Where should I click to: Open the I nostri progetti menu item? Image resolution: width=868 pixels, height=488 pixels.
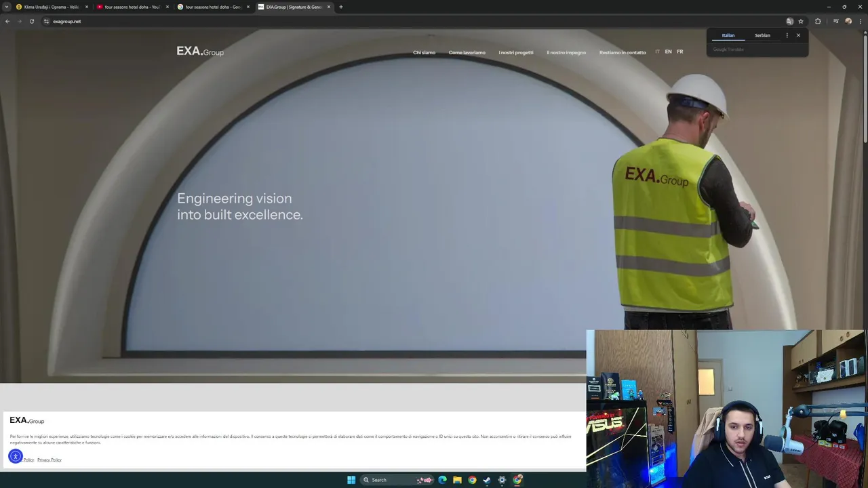click(x=516, y=52)
